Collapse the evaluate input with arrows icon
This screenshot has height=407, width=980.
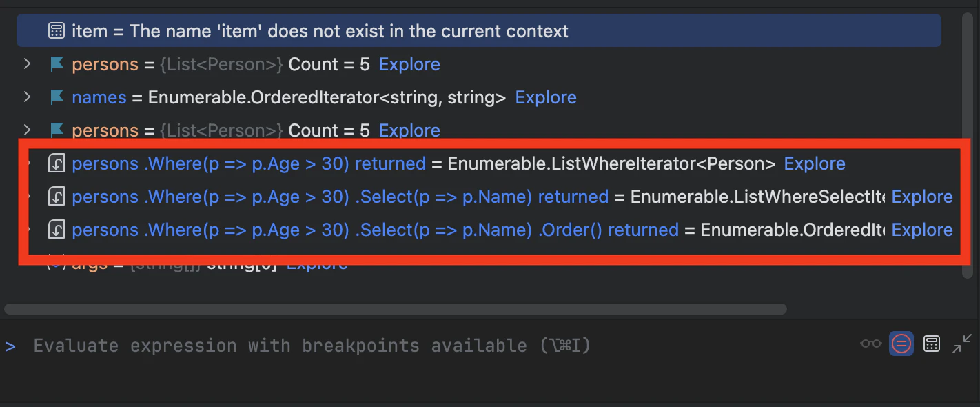[x=961, y=344]
